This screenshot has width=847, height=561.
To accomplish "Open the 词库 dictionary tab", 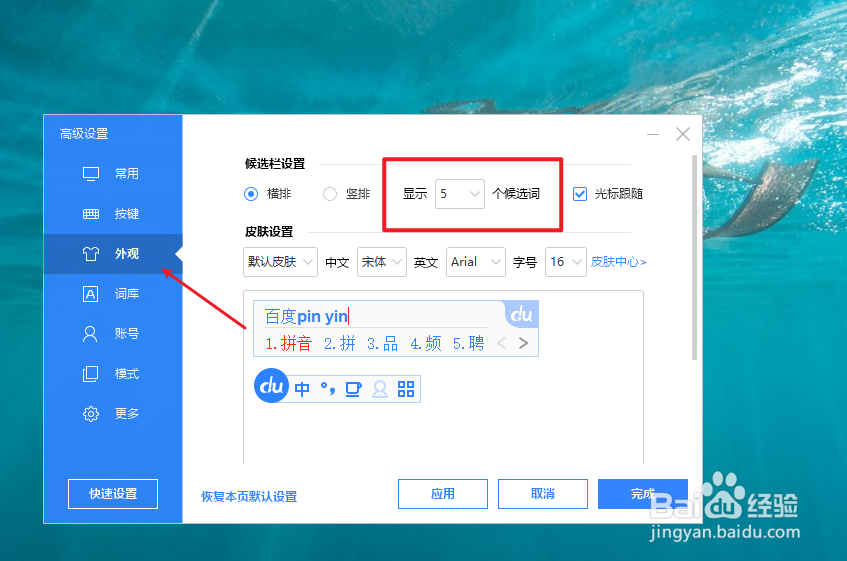I will [x=113, y=294].
